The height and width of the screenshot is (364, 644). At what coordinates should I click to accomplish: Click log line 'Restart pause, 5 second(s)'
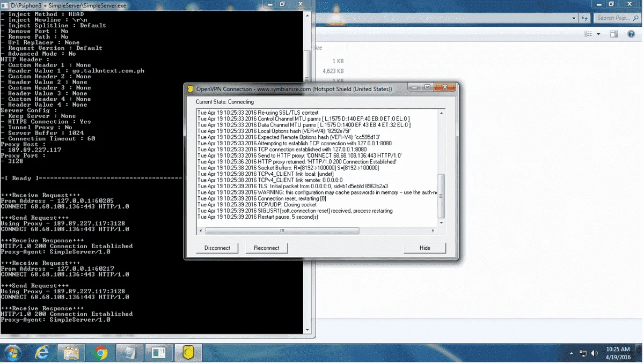(x=258, y=217)
